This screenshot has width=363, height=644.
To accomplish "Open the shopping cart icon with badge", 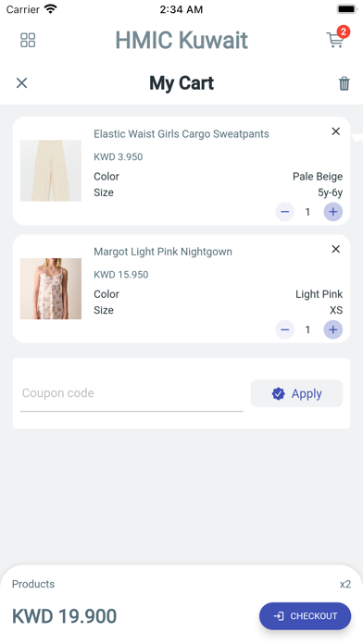I will [337, 38].
